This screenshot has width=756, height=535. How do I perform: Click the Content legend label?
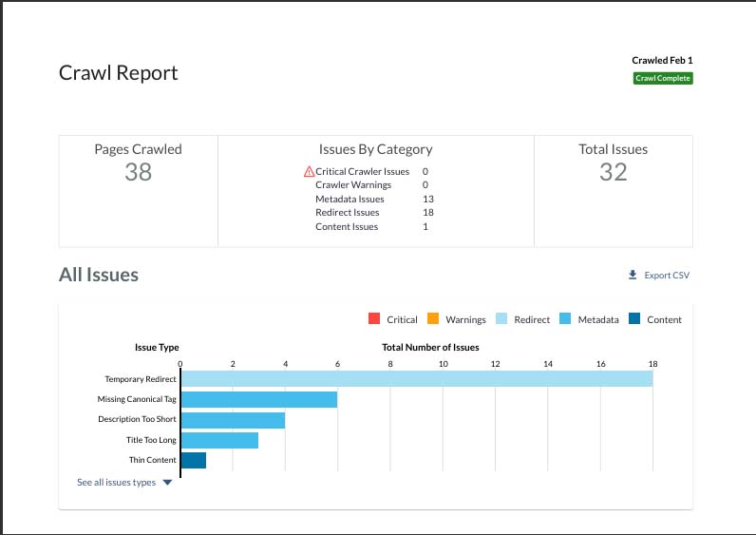665,319
